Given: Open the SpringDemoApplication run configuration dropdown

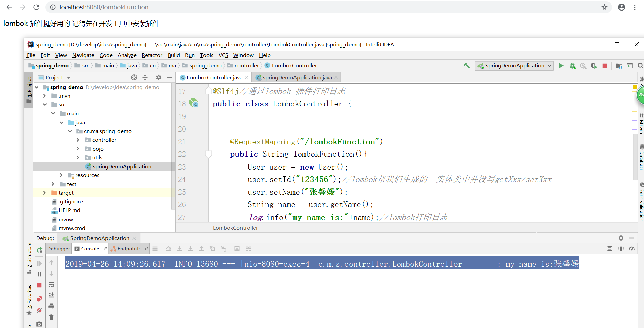Looking at the screenshot, I should pos(514,66).
